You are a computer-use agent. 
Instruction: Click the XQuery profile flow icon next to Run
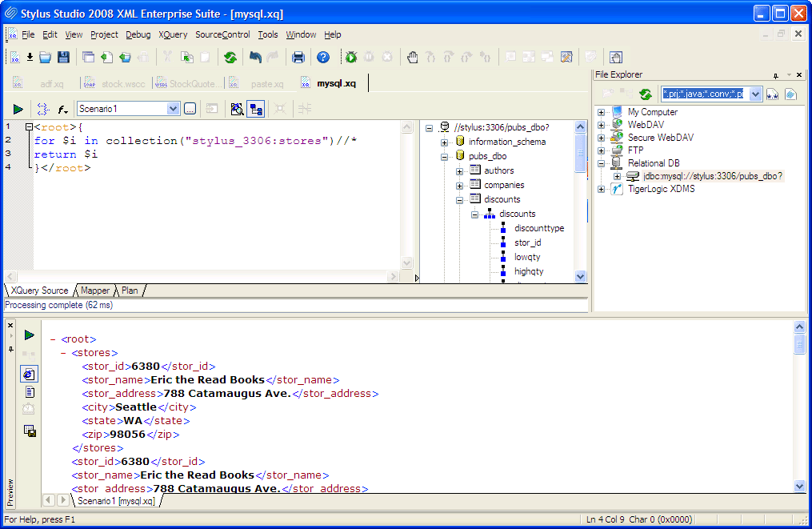tap(43, 109)
